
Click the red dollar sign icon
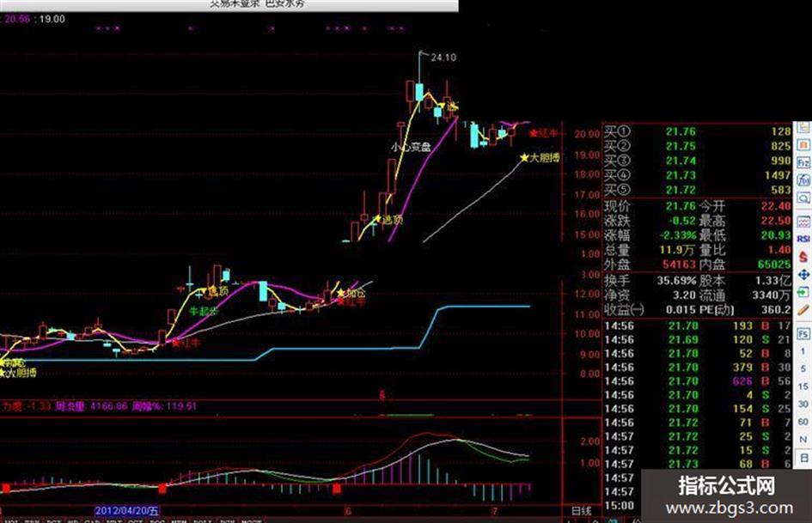(803, 256)
